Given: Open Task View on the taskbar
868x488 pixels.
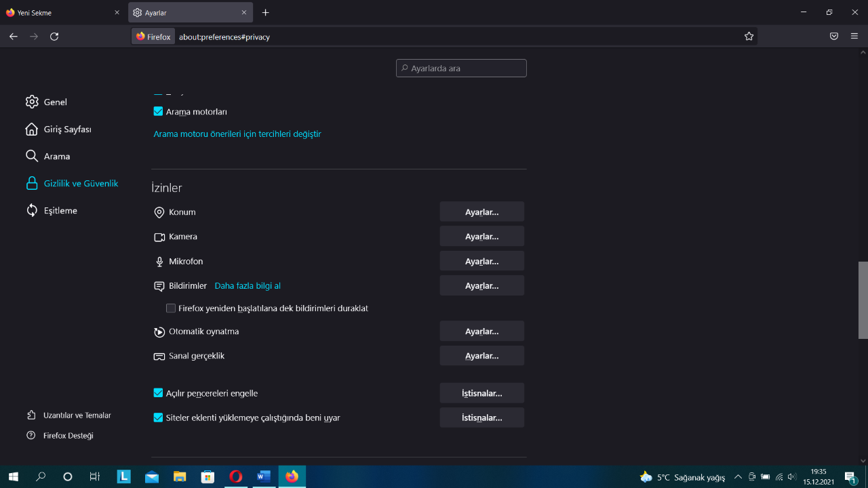Looking at the screenshot, I should (x=95, y=476).
